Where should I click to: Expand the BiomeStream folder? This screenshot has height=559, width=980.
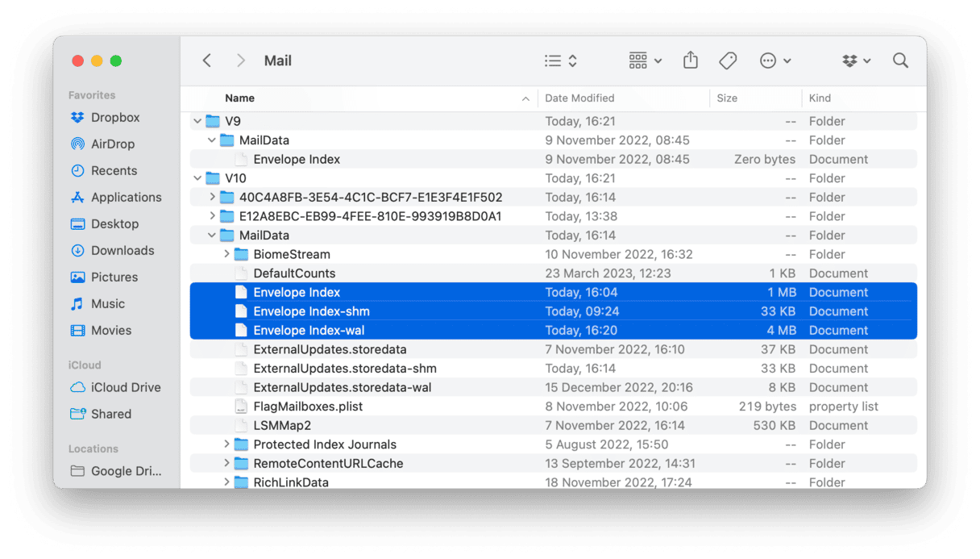[226, 254]
